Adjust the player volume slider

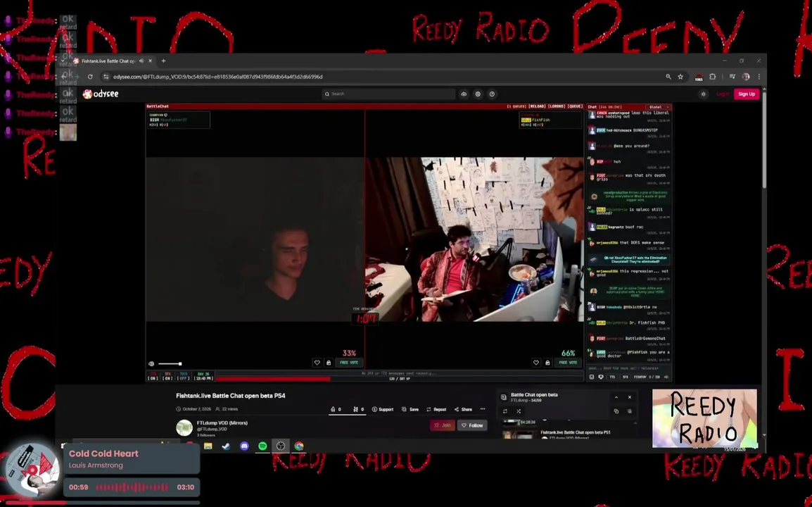[x=170, y=364]
